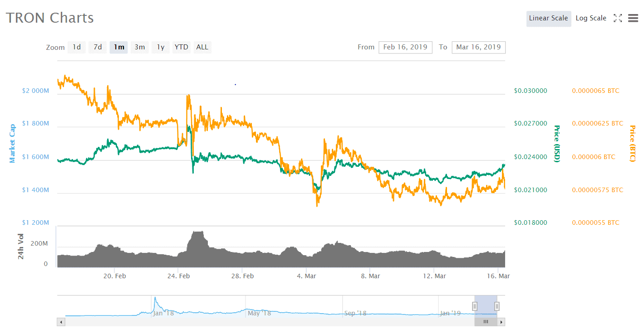Grab the right navigator range handle
Screen dimensions: 644x329
[x=497, y=306]
